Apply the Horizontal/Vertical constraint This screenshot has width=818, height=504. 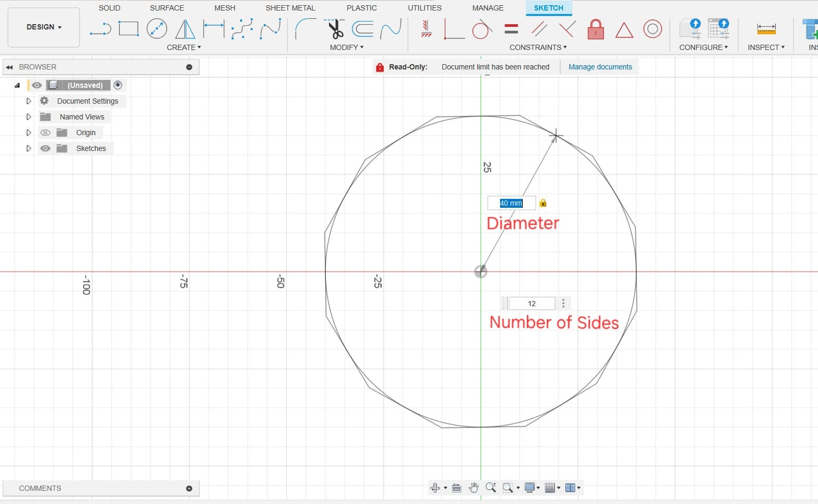pyautogui.click(x=427, y=29)
